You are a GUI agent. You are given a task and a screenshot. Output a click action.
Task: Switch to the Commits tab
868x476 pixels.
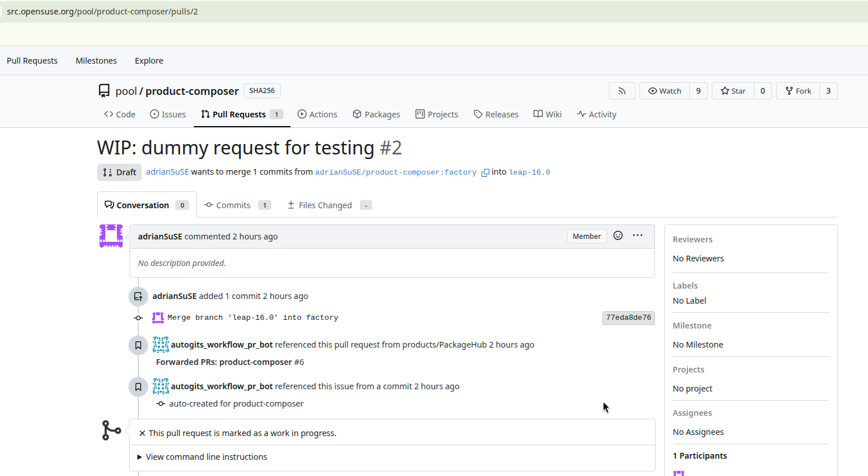233,204
